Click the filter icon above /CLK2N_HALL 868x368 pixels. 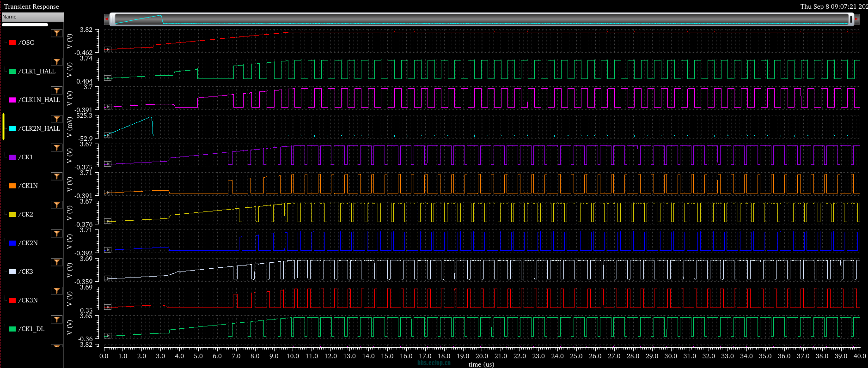tap(56, 119)
